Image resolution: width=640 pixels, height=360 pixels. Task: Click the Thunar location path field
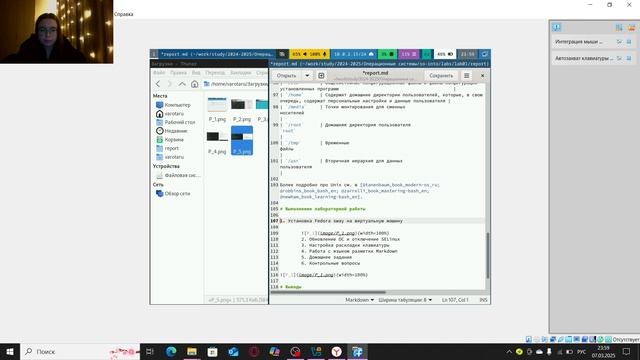pos(236,84)
